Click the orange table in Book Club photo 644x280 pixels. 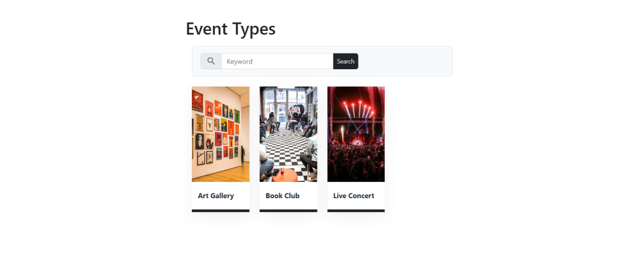[284, 175]
